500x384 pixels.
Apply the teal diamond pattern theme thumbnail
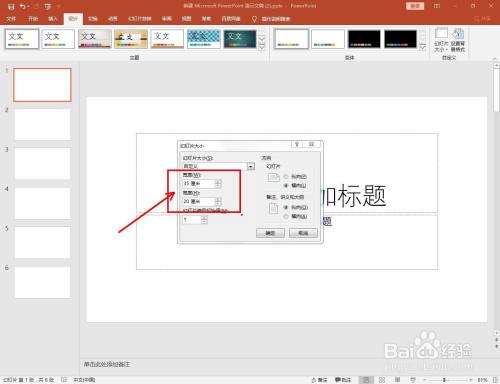point(204,39)
